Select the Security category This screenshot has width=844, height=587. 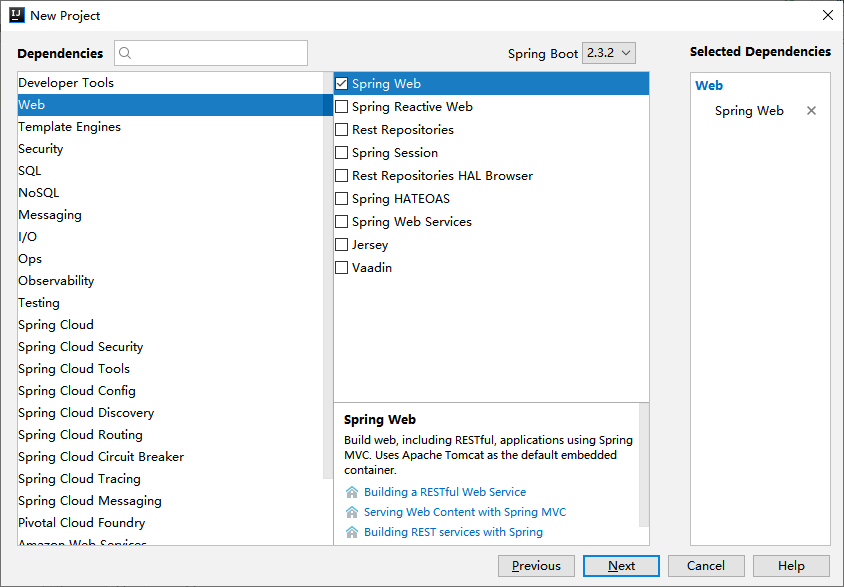coord(40,148)
